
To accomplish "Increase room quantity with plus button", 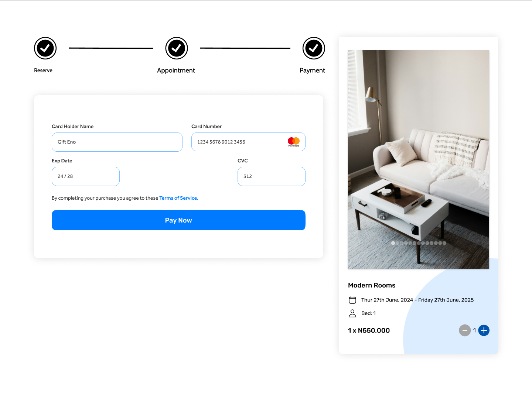I will pos(484,330).
